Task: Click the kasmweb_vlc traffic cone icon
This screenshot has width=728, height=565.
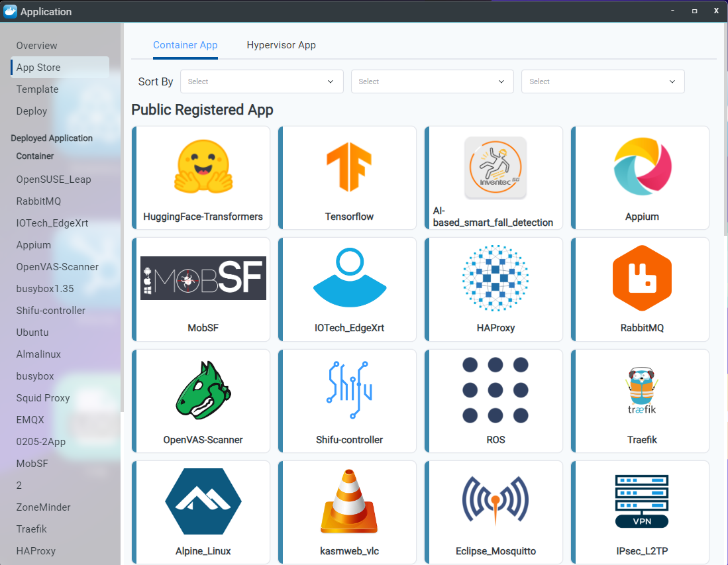Action: click(x=349, y=501)
